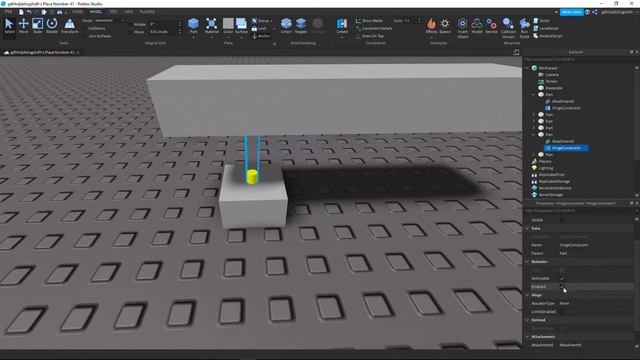This screenshot has height=360, width=640.
Task: Toggle the Enabled property checkbox
Action: point(562,287)
